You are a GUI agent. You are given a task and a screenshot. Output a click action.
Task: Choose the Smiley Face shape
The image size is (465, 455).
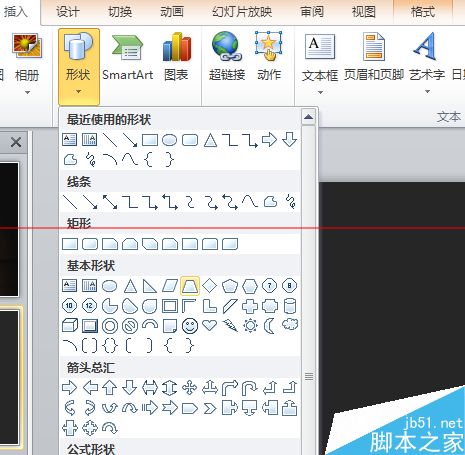tap(190, 326)
